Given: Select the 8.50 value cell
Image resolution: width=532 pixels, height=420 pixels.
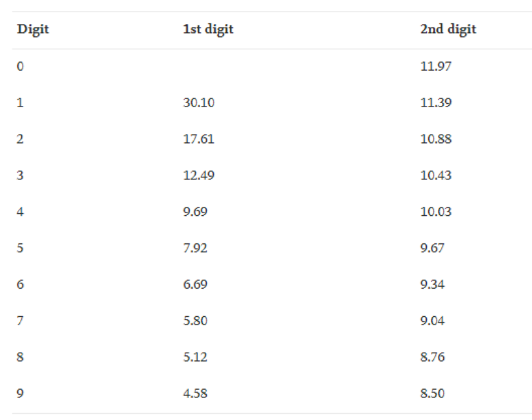Looking at the screenshot, I should [432, 394].
